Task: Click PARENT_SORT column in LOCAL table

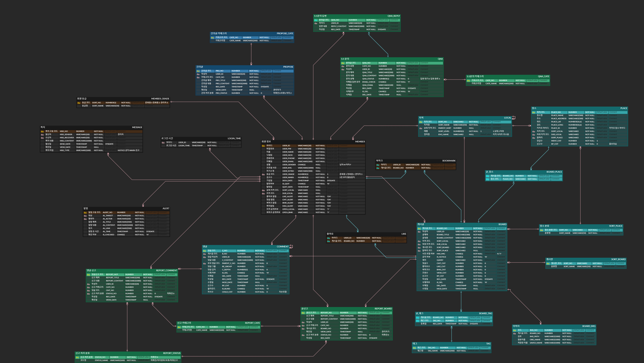Action: tap(445, 128)
